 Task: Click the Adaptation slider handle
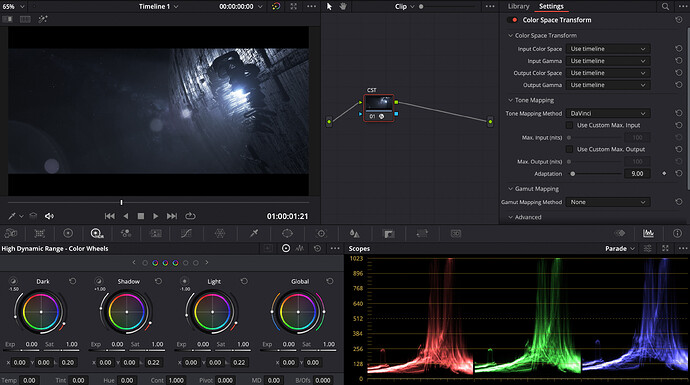pos(573,174)
